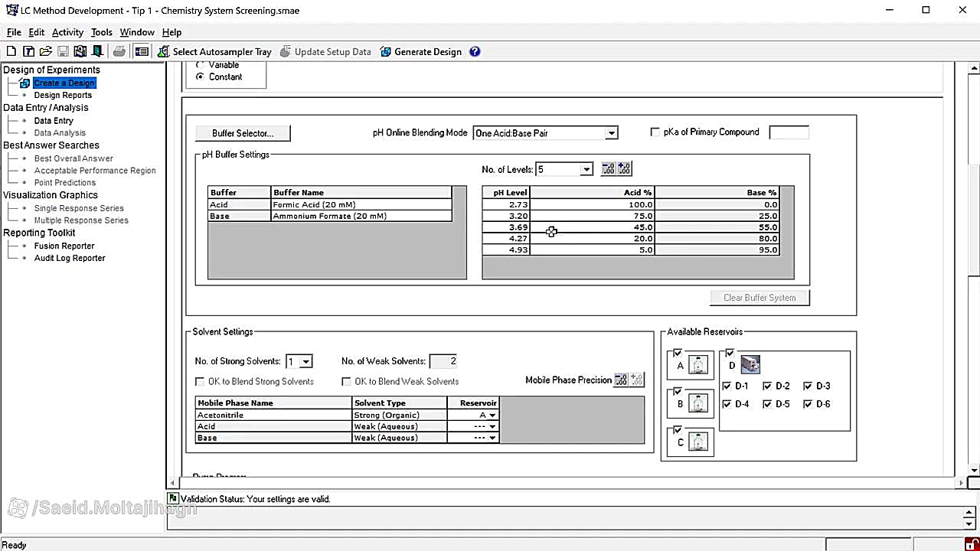Toggle OK to Blend Strong Solvents
The height and width of the screenshot is (551, 980).
coord(201,382)
